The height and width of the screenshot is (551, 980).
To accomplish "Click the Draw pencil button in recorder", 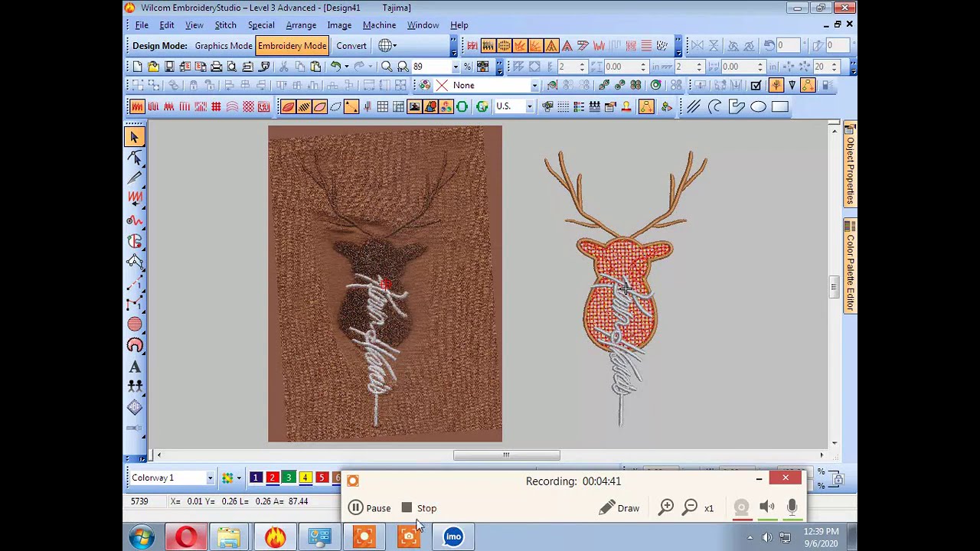I will pos(619,508).
